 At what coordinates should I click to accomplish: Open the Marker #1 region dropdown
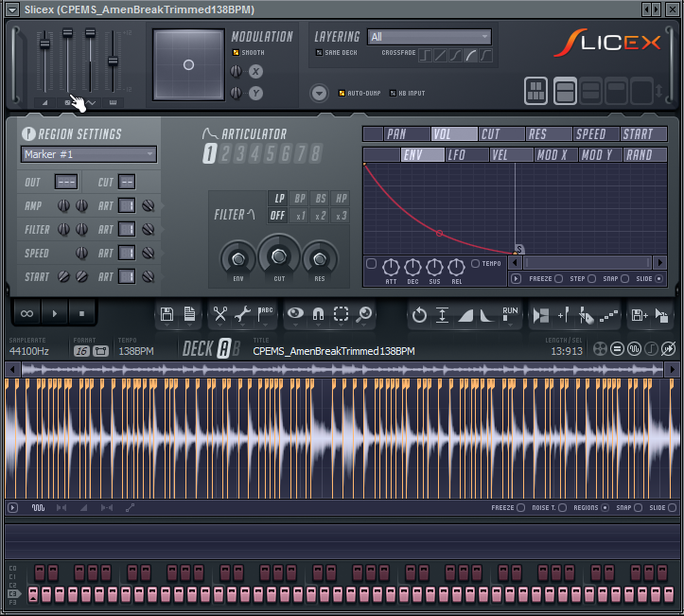(89, 154)
